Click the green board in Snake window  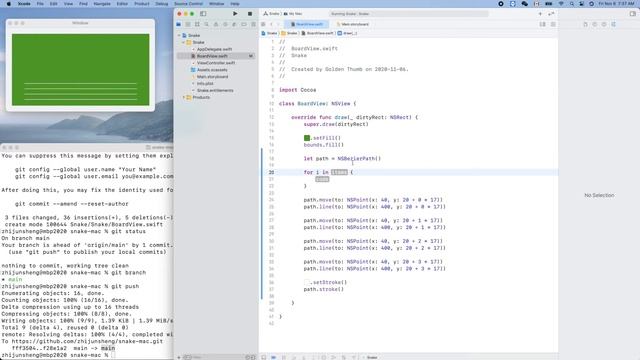(80, 69)
